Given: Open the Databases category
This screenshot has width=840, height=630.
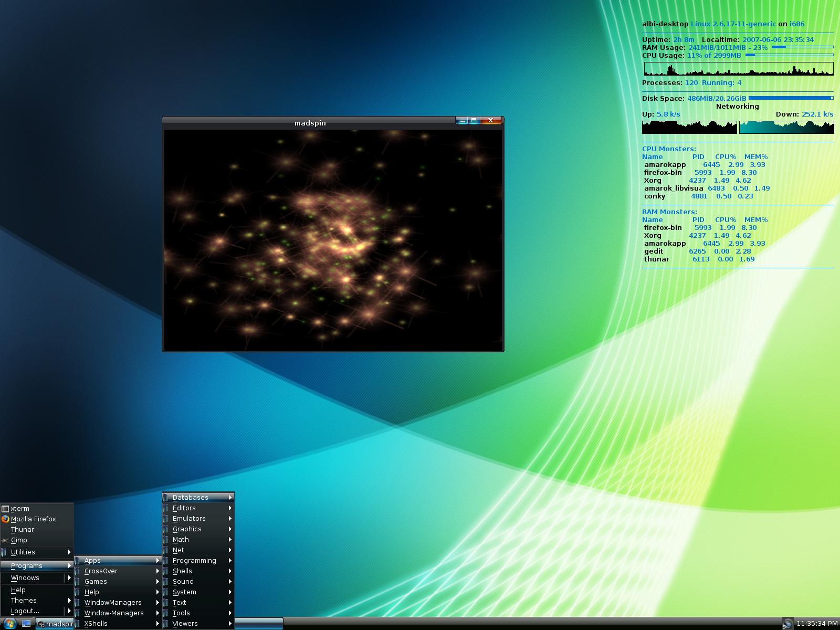Looking at the screenshot, I should (x=198, y=497).
